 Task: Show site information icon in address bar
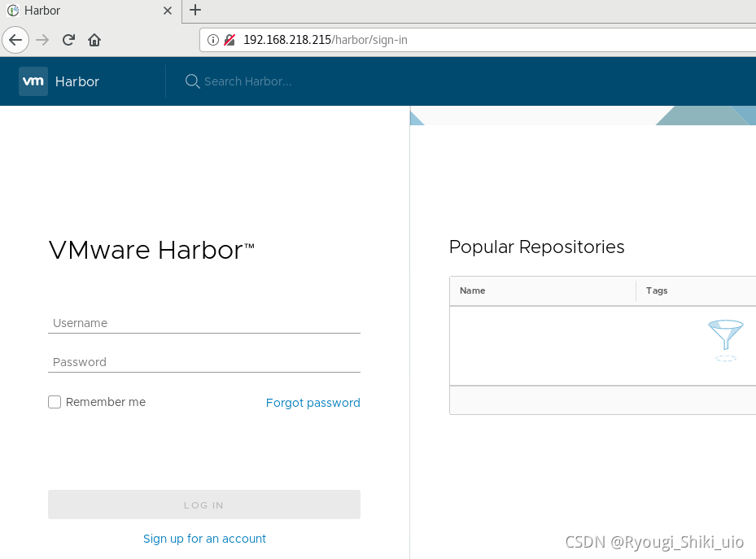[x=212, y=40]
